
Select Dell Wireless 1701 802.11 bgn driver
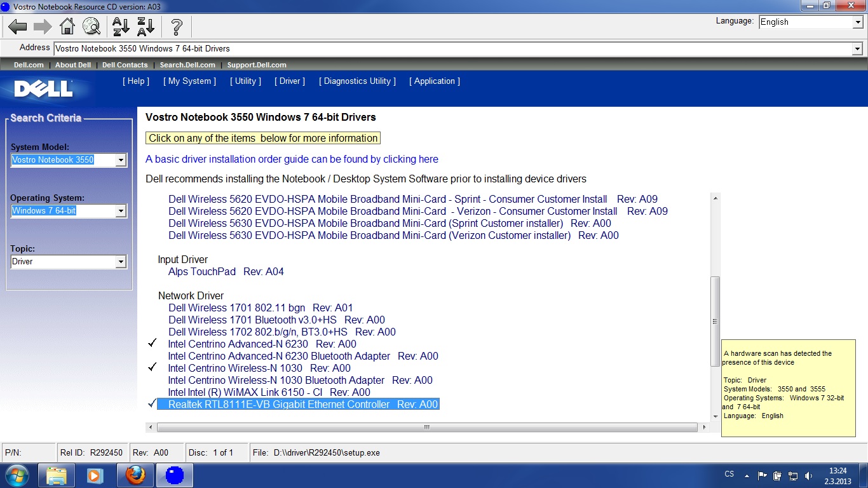point(261,308)
